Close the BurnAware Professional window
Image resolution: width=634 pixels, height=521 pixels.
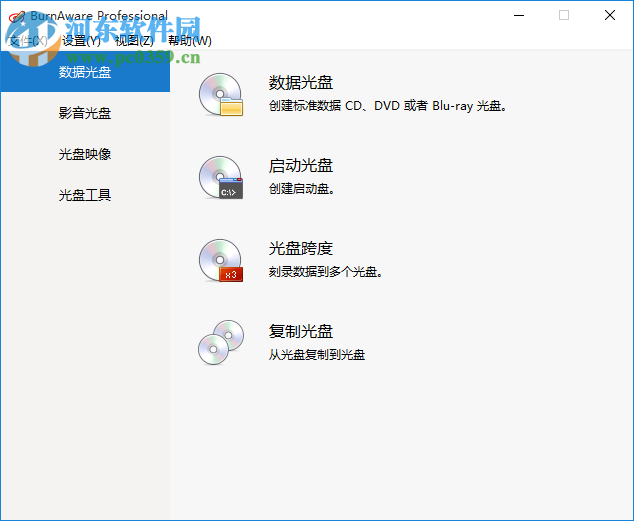[x=610, y=15]
